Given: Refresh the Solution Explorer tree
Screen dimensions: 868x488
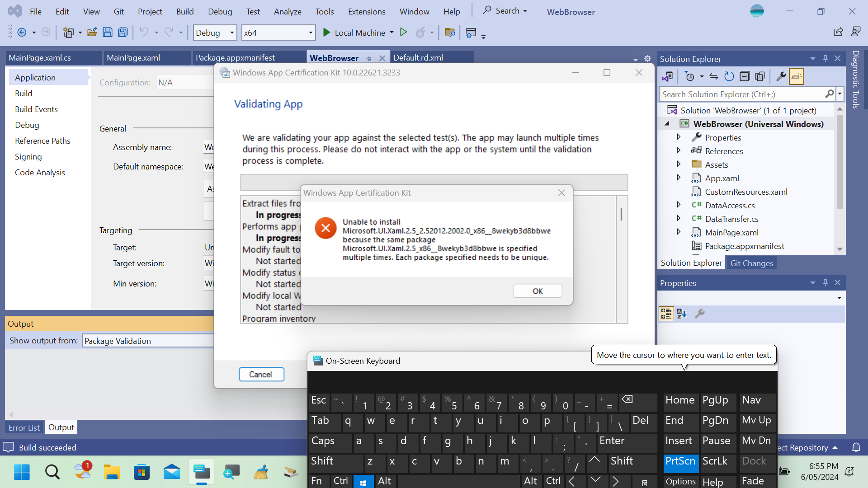Looking at the screenshot, I should [x=729, y=76].
